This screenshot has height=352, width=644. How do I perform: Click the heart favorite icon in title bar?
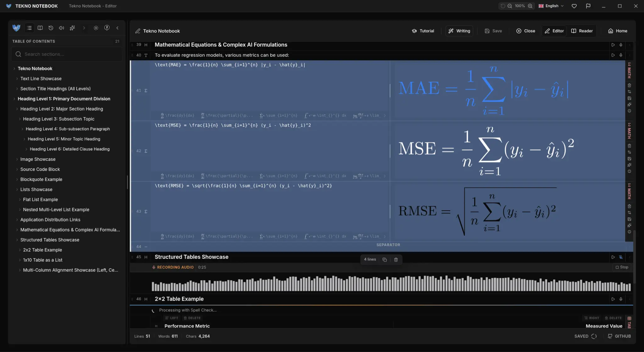click(574, 6)
